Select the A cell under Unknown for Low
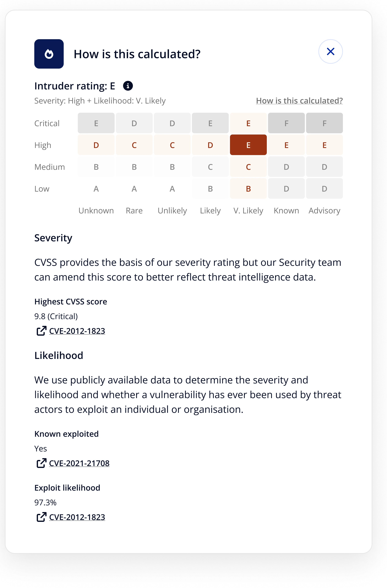The width and height of the screenshot is (387, 588). click(96, 188)
